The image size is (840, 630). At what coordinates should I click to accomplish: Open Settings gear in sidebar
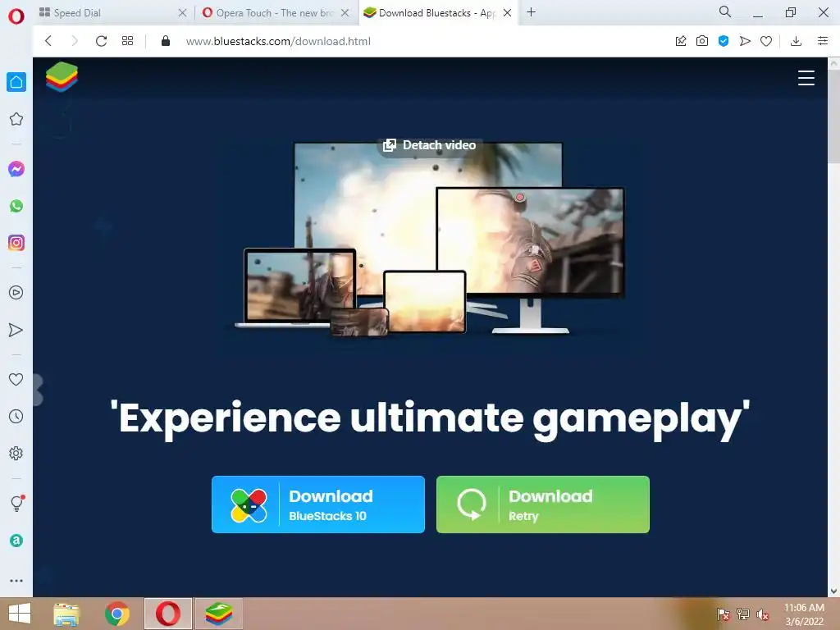(16, 453)
